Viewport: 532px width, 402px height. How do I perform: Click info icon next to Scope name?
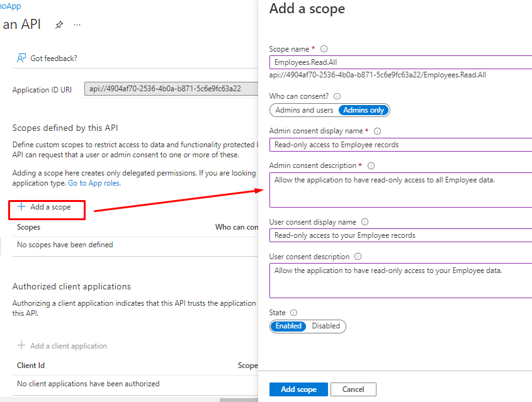pyautogui.click(x=324, y=49)
